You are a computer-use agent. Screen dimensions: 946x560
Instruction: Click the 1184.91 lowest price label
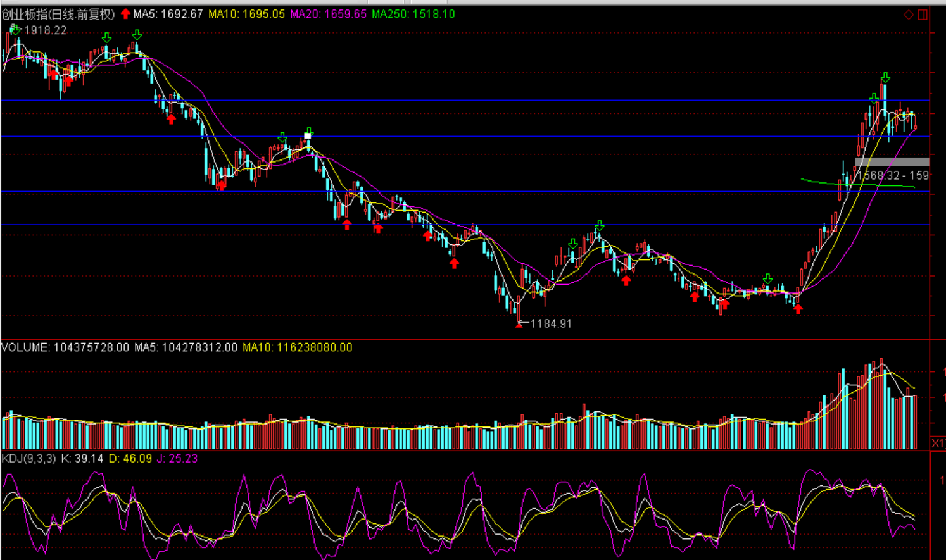(x=551, y=323)
